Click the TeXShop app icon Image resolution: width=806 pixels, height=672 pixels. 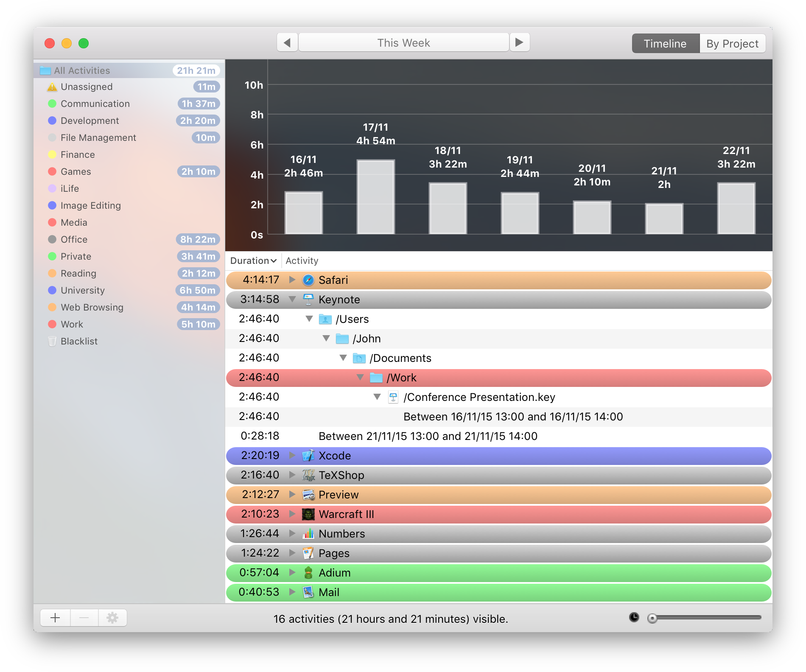[x=308, y=475]
